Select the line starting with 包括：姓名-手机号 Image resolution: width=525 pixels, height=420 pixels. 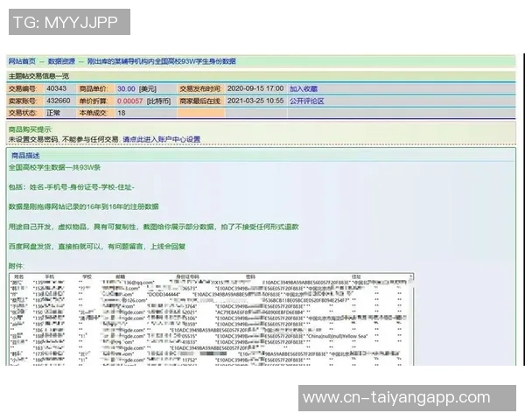[x=72, y=187]
